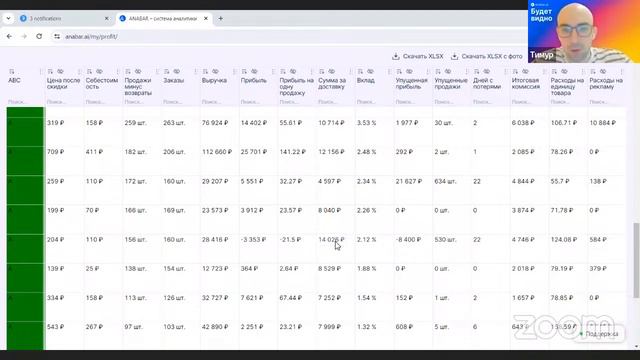The height and width of the screenshot is (360, 640).
Task: Hide the Упущенная прибыль column
Action: 409,72
